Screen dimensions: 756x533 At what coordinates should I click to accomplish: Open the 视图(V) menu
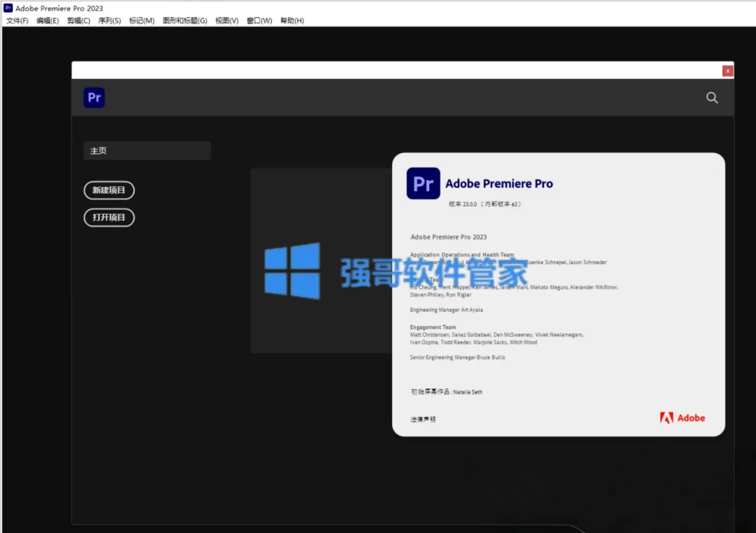pyautogui.click(x=227, y=21)
